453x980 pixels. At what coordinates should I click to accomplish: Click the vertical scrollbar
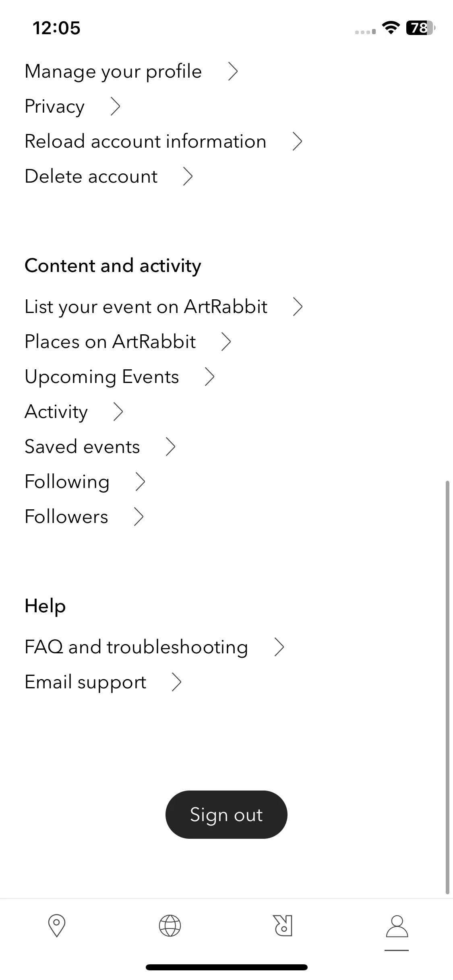tap(447, 687)
